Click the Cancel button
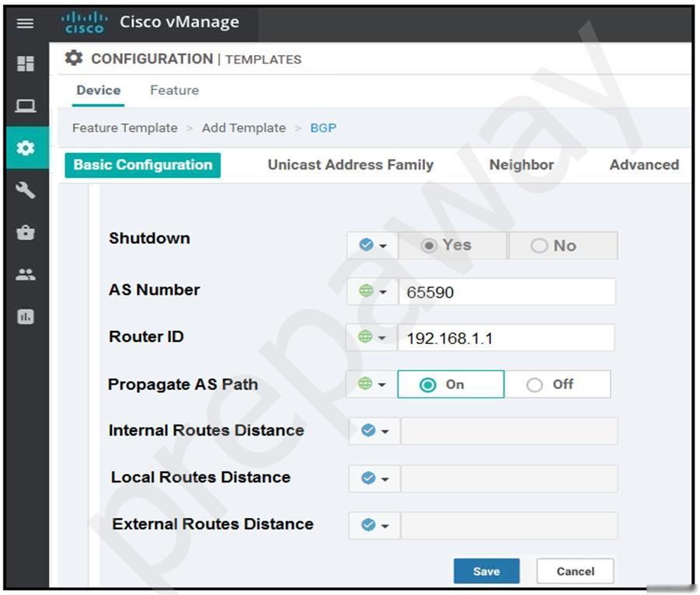The width and height of the screenshot is (700, 595). [575, 571]
